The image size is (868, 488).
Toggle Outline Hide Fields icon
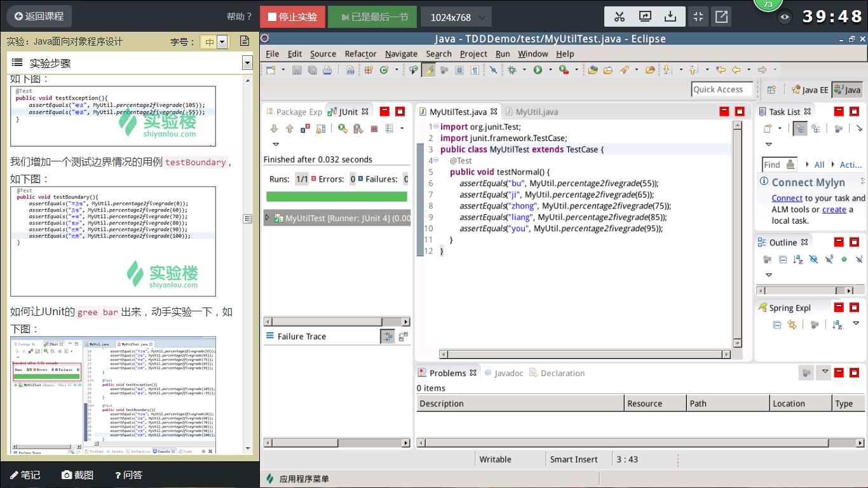(813, 259)
